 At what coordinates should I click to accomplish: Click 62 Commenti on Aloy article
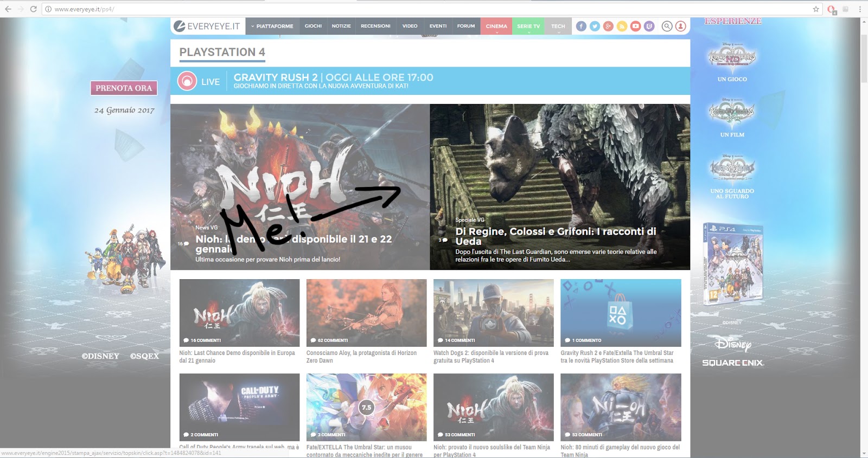click(329, 340)
